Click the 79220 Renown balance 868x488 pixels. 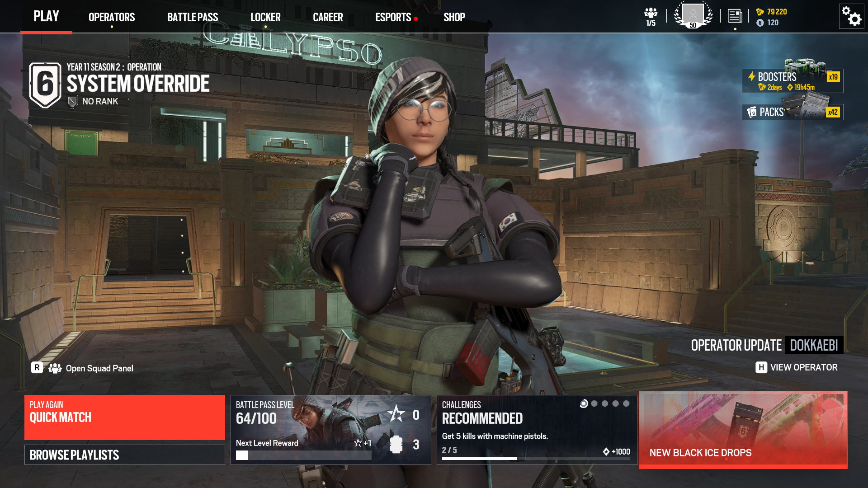coord(777,12)
